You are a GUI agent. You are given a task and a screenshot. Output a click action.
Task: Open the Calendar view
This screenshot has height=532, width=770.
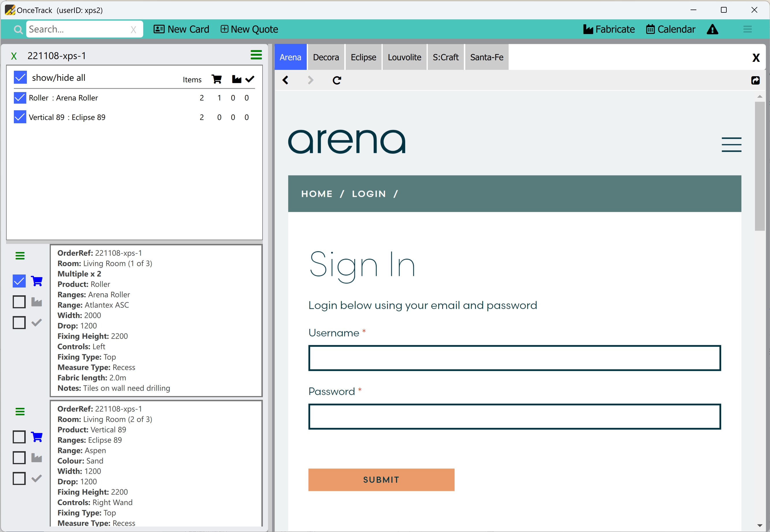point(671,29)
